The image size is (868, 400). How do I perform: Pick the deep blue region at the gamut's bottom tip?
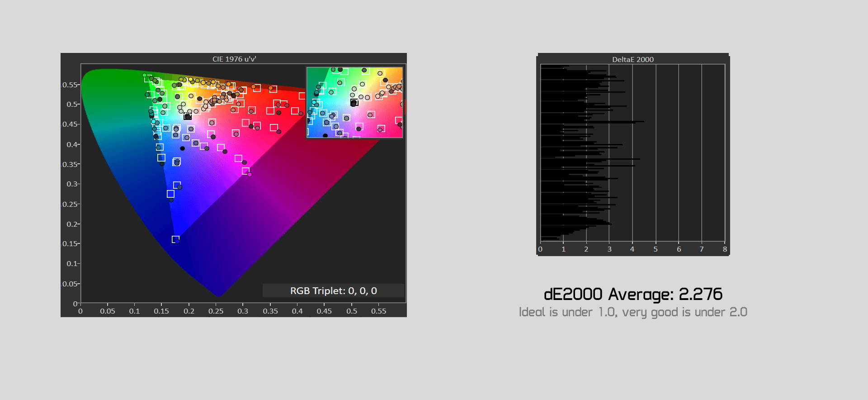(x=212, y=285)
